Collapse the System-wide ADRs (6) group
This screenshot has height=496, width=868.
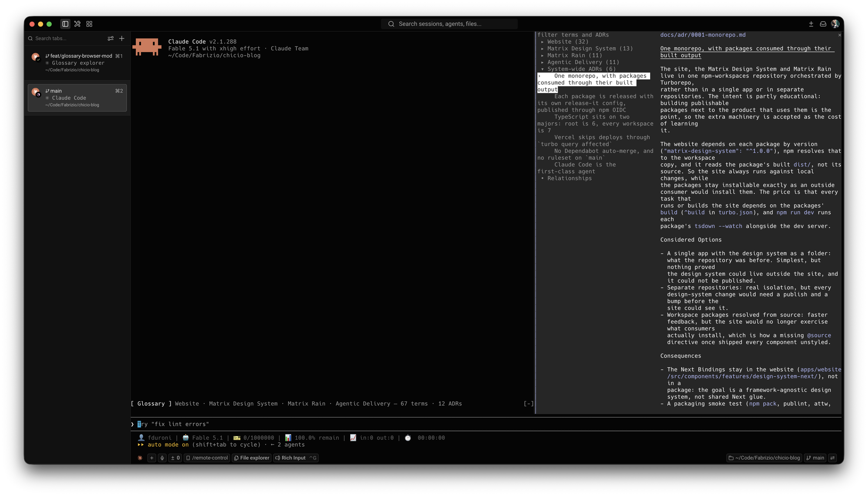coord(579,69)
